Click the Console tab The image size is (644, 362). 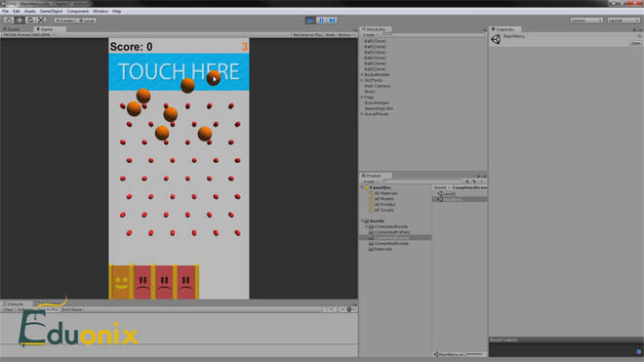click(16, 303)
